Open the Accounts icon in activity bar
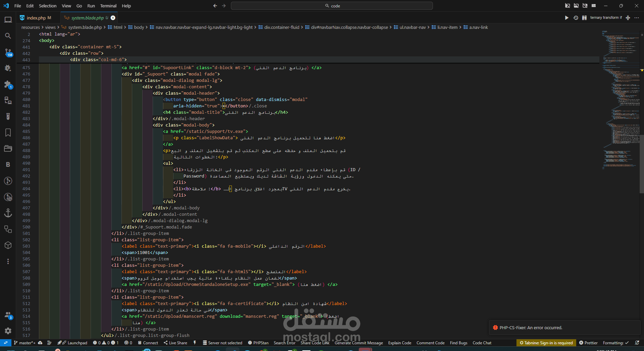The height and width of the screenshot is (351, 644). [8, 315]
